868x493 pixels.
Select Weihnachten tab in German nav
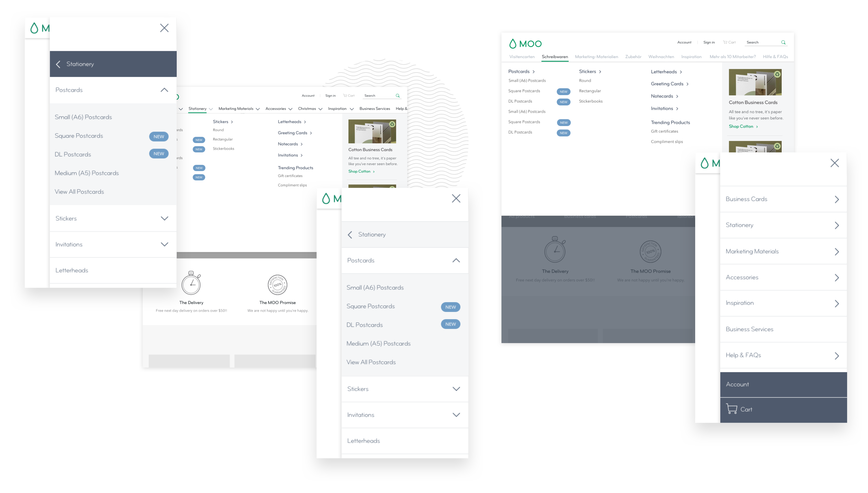click(661, 57)
